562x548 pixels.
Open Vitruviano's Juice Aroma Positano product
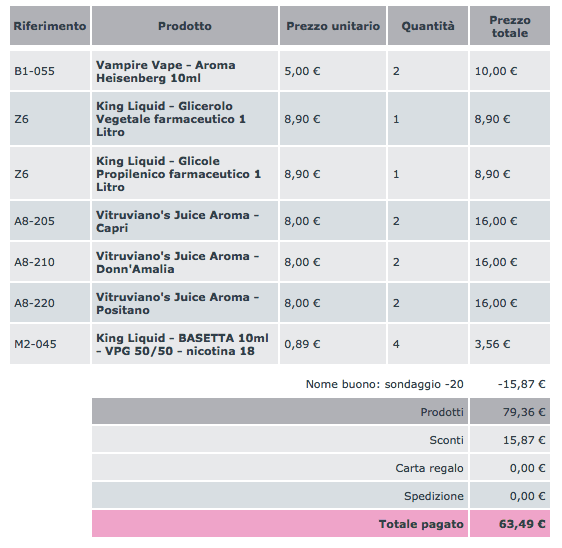pos(178,303)
